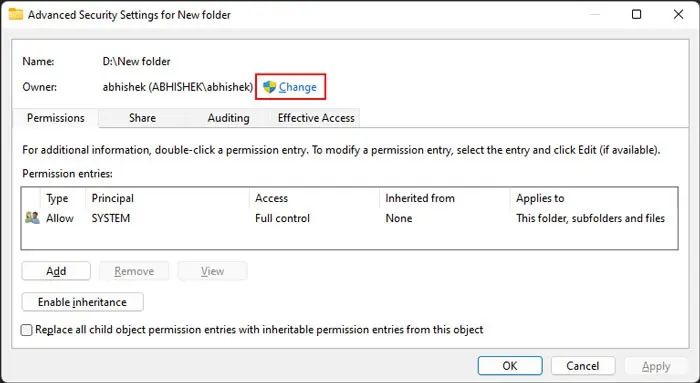Minimize the Advanced Security Settings window

click(595, 14)
